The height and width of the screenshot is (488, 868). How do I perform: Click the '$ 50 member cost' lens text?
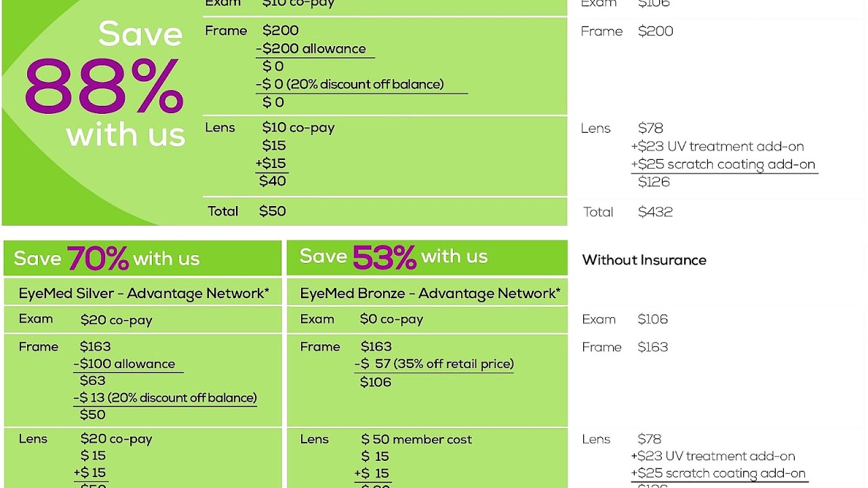[x=416, y=439]
